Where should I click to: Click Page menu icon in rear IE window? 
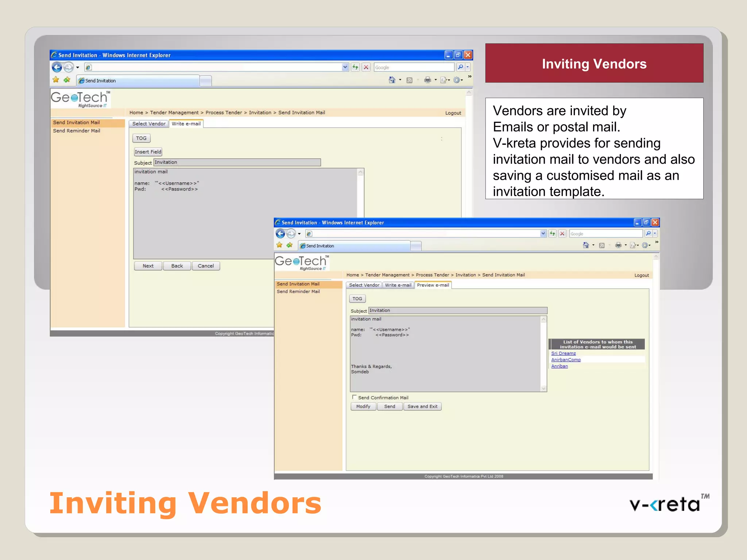[444, 80]
